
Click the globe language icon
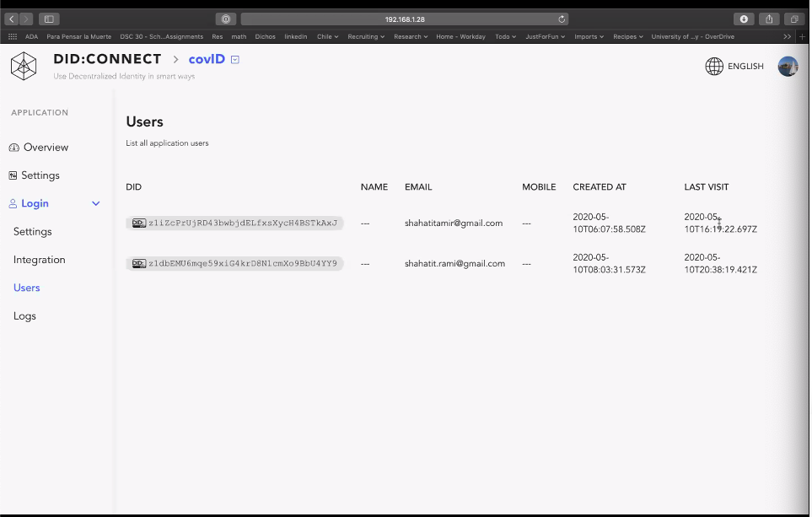click(714, 67)
